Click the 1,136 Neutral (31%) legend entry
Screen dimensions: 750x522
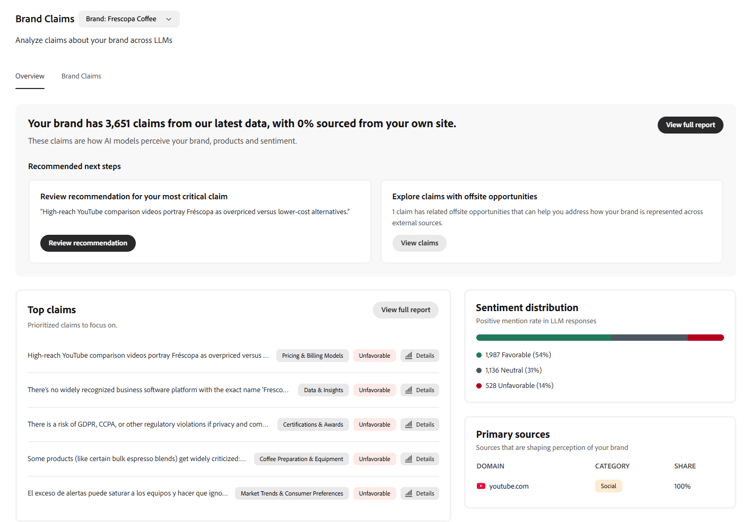pyautogui.click(x=509, y=370)
